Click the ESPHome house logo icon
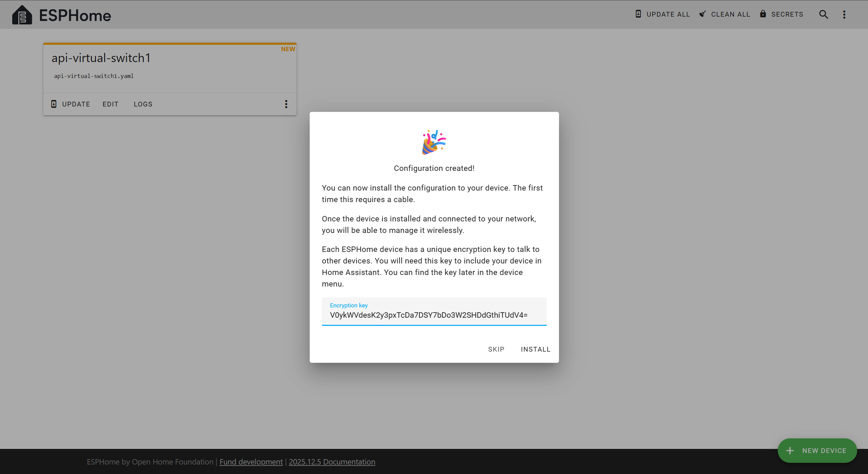This screenshot has height=474, width=868. click(x=22, y=15)
